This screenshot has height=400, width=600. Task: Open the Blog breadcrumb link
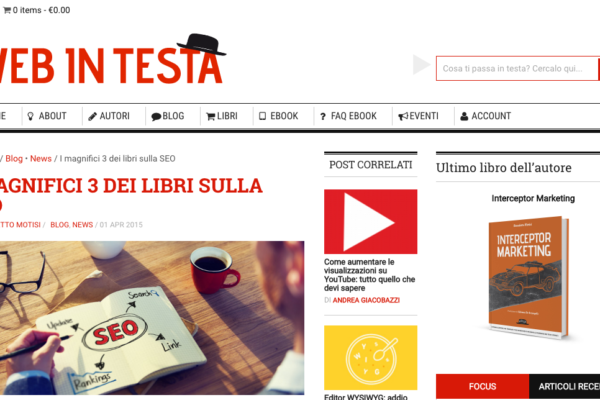click(x=14, y=158)
